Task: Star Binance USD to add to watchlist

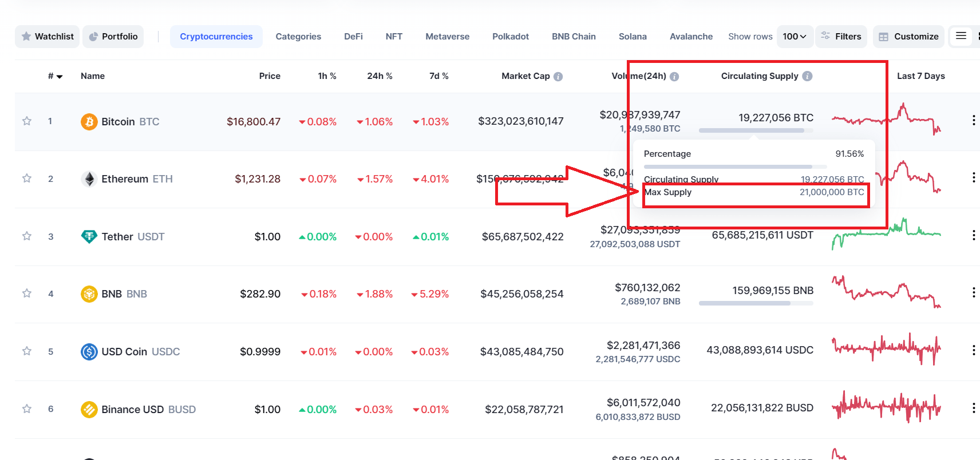Action: click(27, 409)
